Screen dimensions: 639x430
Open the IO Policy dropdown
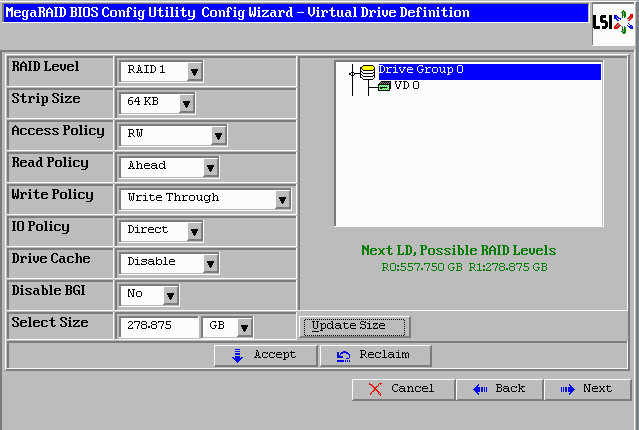point(194,231)
